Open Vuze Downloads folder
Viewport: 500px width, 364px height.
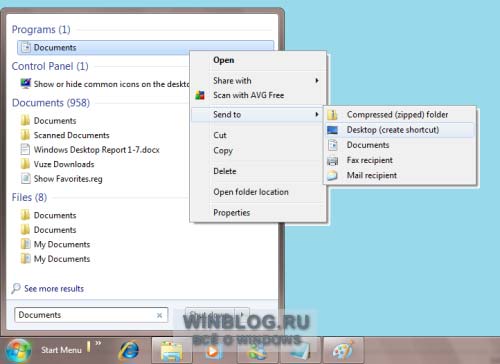[x=64, y=164]
